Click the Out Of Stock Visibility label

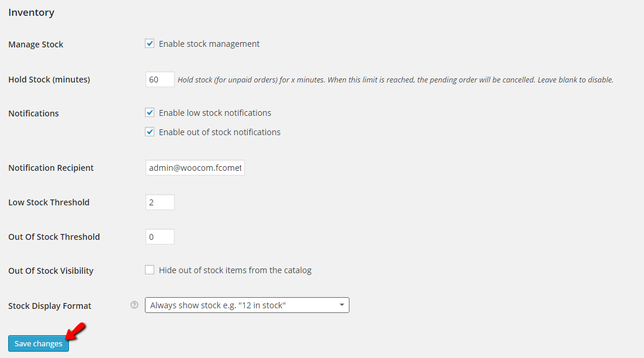tap(51, 270)
